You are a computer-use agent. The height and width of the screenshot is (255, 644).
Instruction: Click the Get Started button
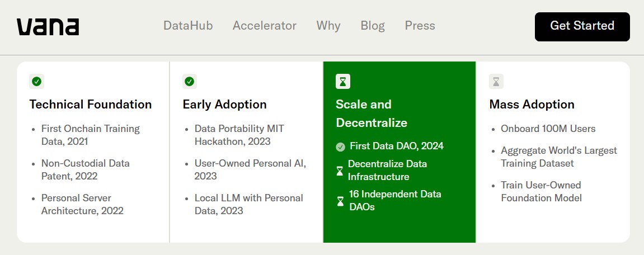click(582, 27)
